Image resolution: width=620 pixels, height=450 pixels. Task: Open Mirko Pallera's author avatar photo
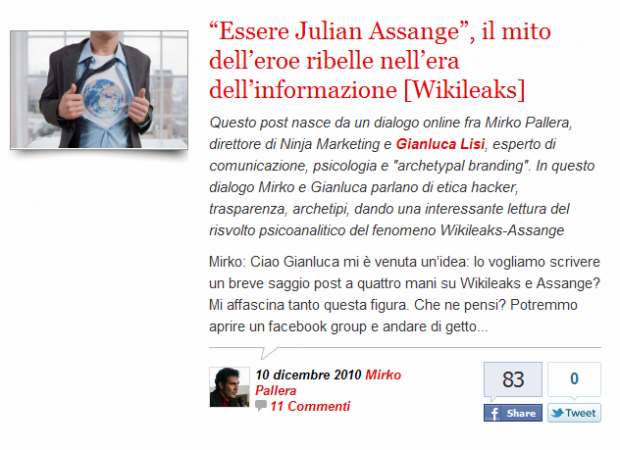pos(229,387)
